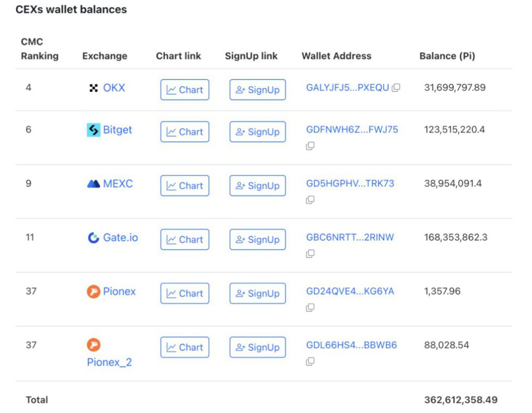
Task: Click the Bitget exchange logo icon
Action: (x=94, y=130)
